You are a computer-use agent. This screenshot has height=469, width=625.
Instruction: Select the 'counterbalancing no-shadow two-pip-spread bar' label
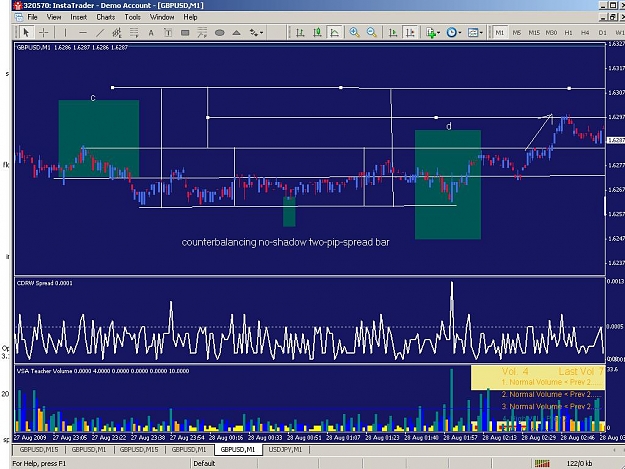[x=285, y=242]
